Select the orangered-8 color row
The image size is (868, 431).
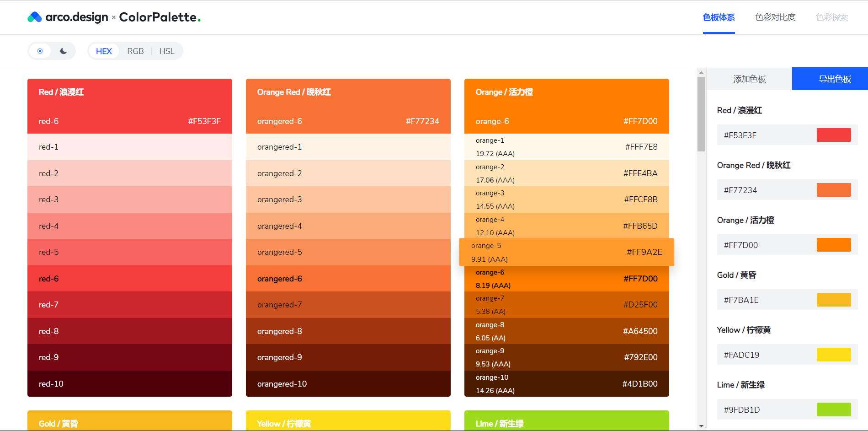(x=348, y=331)
